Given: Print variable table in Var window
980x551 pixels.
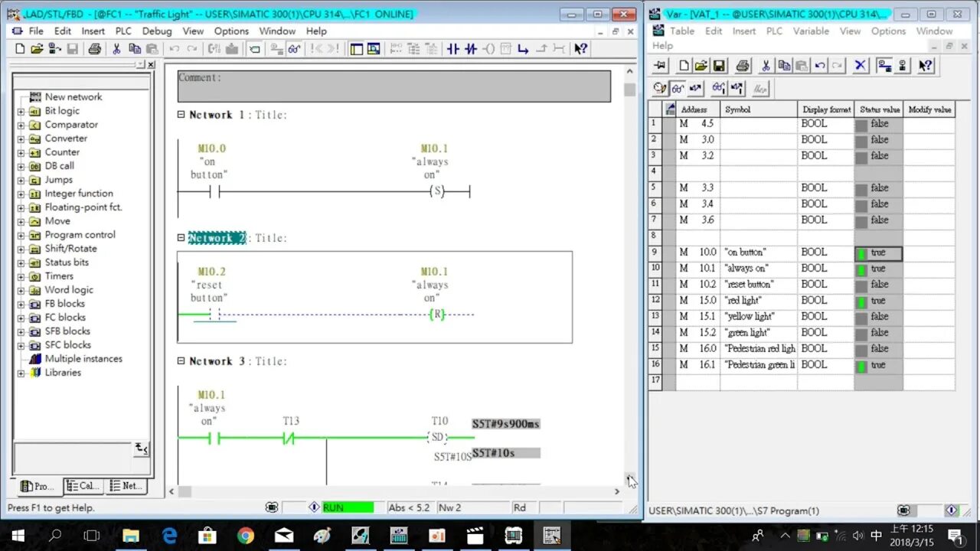Looking at the screenshot, I should tap(742, 66).
